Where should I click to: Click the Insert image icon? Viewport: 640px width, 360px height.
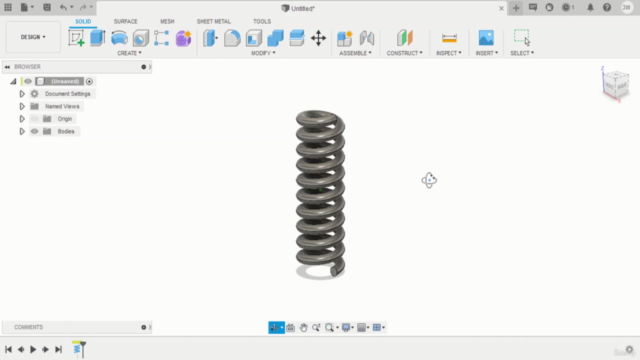(486, 38)
